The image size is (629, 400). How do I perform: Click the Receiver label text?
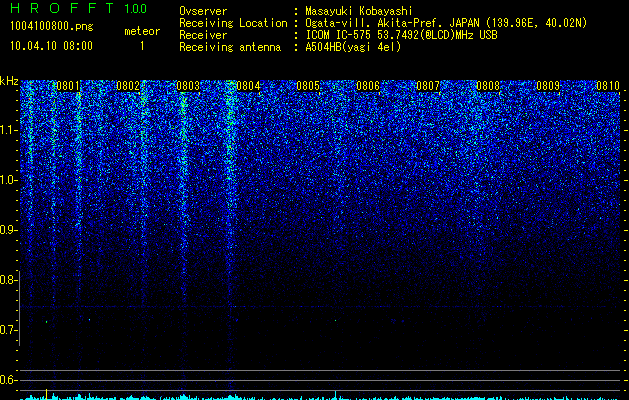(203, 35)
